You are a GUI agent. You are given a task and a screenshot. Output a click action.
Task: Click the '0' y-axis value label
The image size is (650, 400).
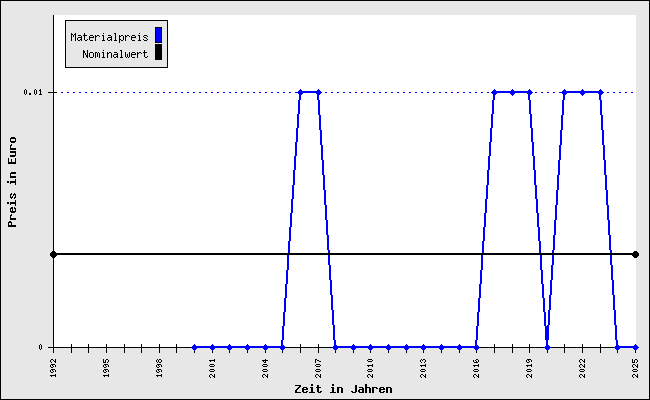pos(41,347)
